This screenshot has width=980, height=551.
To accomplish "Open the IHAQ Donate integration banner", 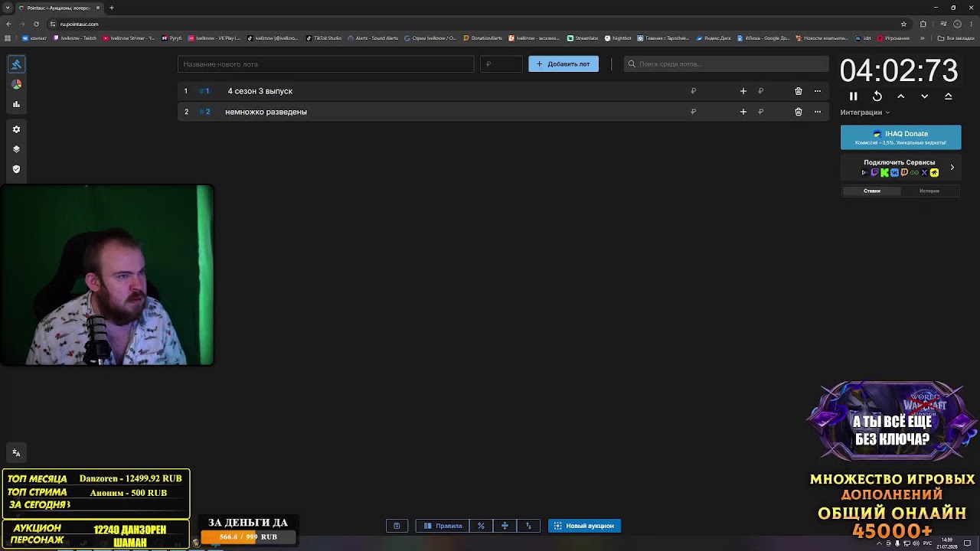I will click(x=900, y=137).
